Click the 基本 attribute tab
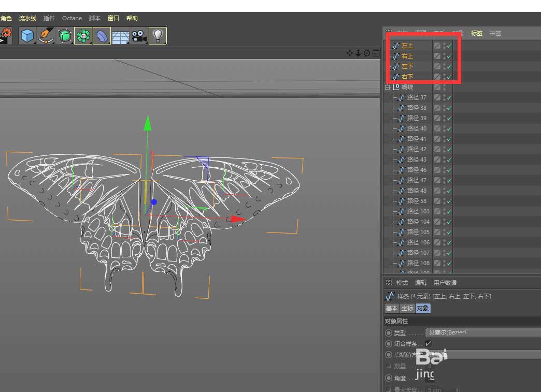The image size is (541, 392). click(x=392, y=308)
